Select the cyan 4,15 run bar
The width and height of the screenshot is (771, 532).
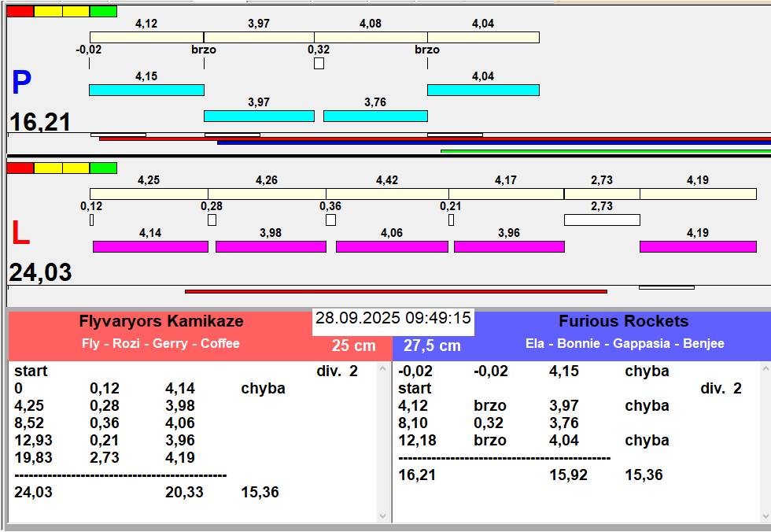pyautogui.click(x=146, y=90)
